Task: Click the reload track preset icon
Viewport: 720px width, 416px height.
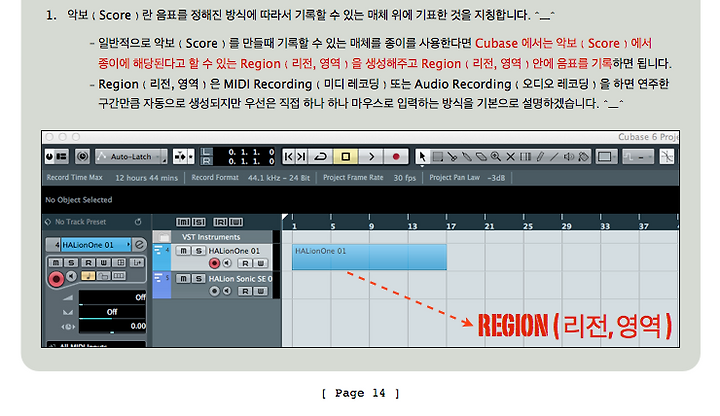Action: 138,222
